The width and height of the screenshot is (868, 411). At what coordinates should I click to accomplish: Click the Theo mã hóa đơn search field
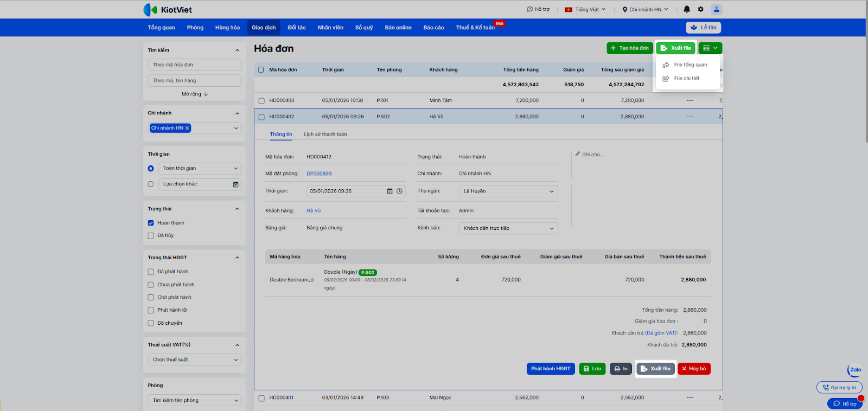[194, 65]
